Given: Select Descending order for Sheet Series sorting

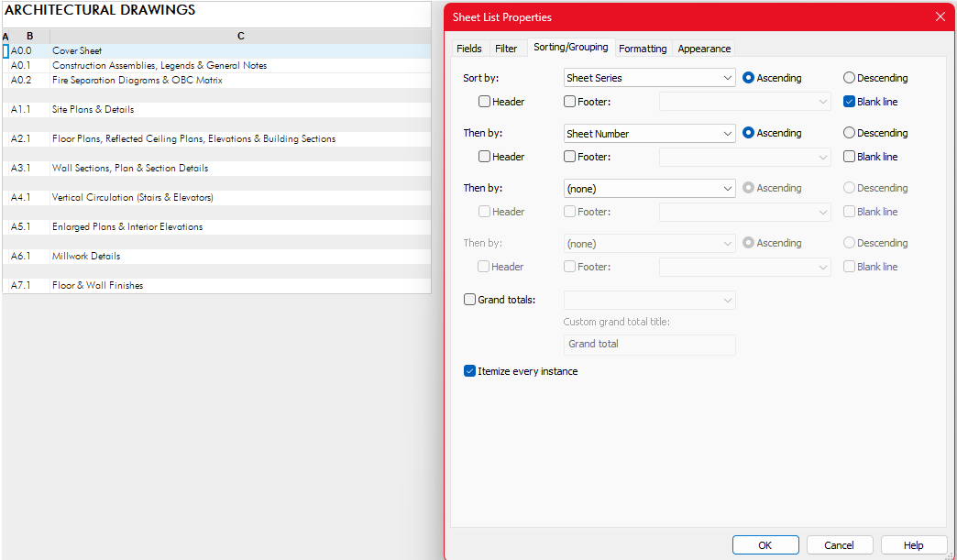Looking at the screenshot, I should 849,78.
